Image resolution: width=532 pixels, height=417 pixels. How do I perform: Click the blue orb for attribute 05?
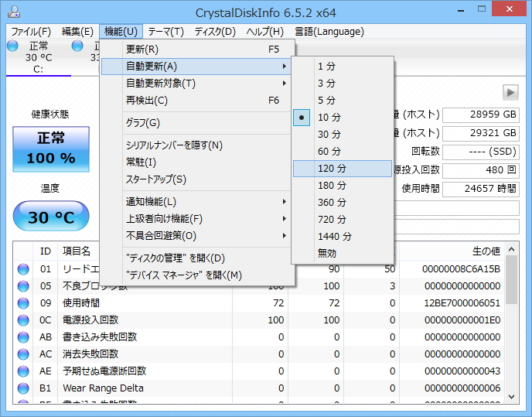tap(23, 286)
